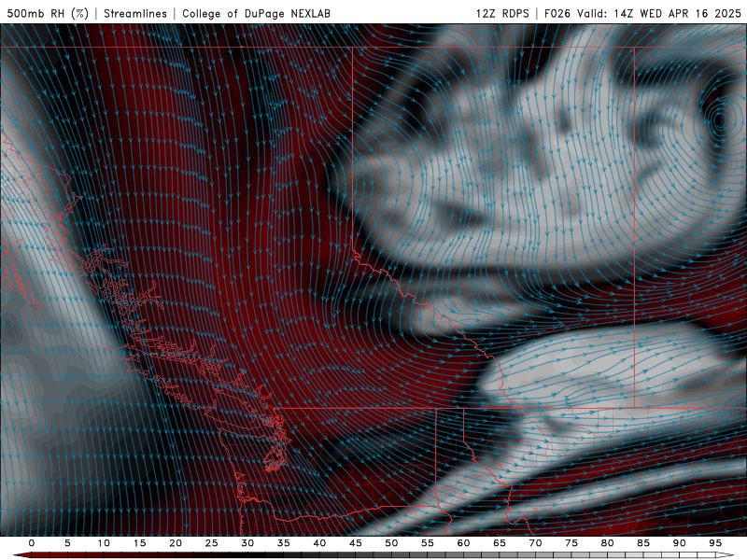Screen dimensions: 747x560
Task: Click the '50' colorbar scale label
Action: pyautogui.click(x=391, y=543)
